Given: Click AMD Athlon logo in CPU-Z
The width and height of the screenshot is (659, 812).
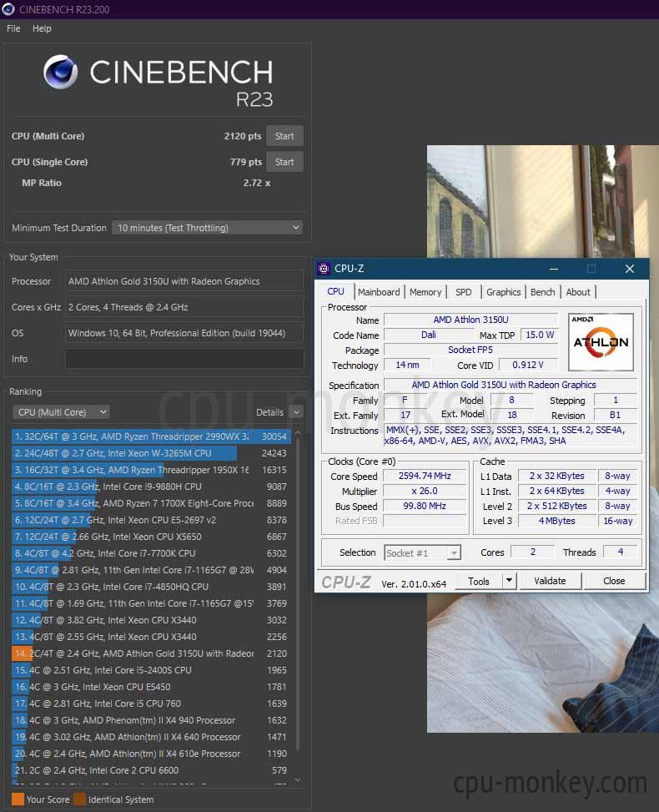Looking at the screenshot, I should [x=601, y=342].
